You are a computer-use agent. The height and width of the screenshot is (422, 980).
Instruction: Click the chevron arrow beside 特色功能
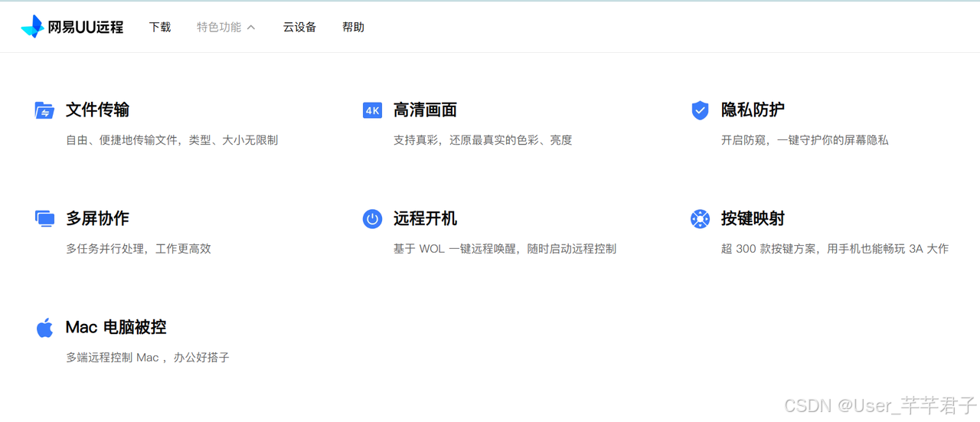(251, 28)
